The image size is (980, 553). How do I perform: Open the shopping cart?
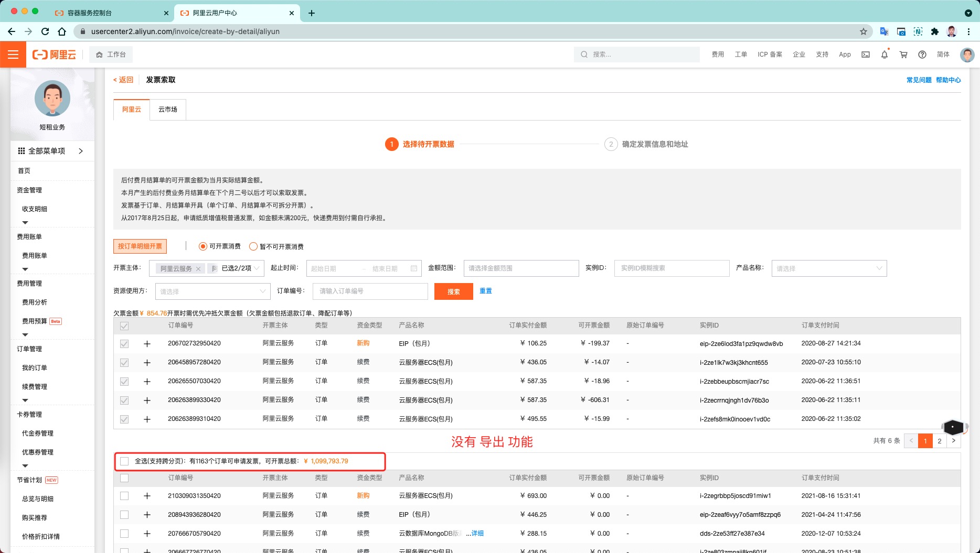pyautogui.click(x=903, y=55)
